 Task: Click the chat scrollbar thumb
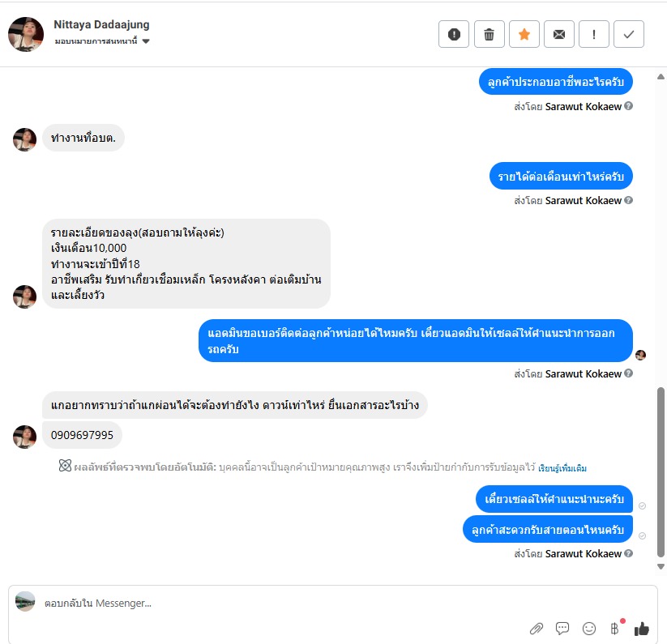[661, 471]
